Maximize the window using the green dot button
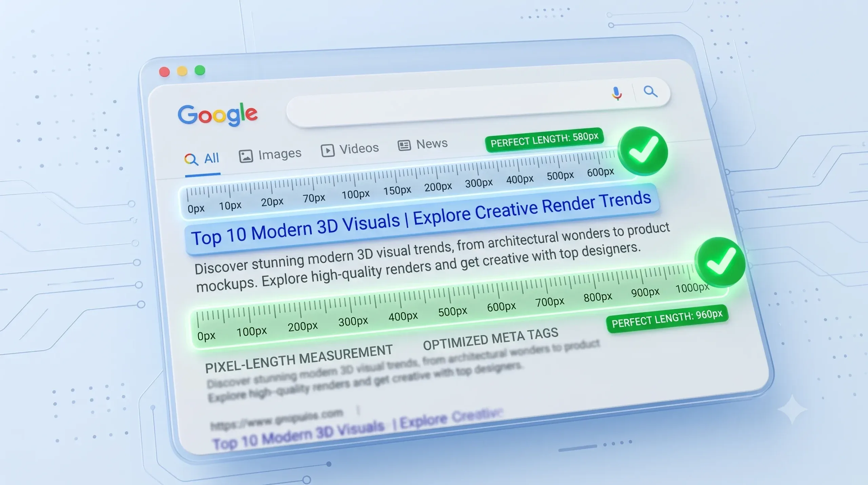The image size is (868, 485). click(x=200, y=70)
